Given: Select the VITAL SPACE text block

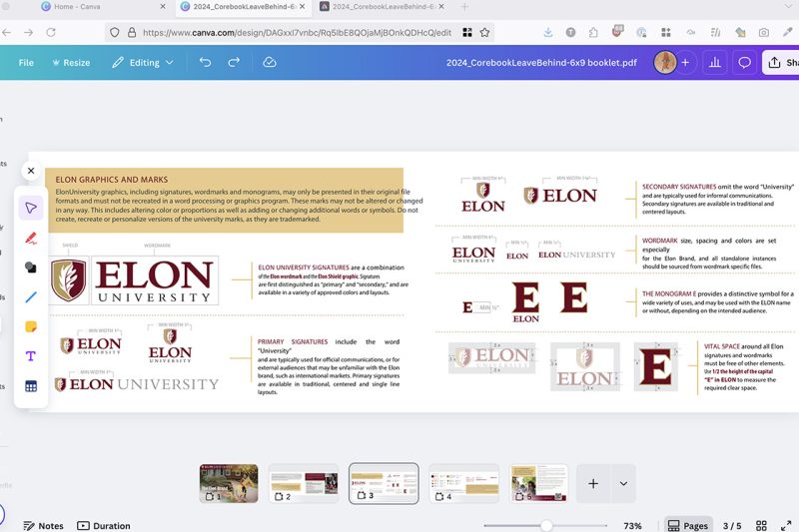Looking at the screenshot, I should point(743,367).
